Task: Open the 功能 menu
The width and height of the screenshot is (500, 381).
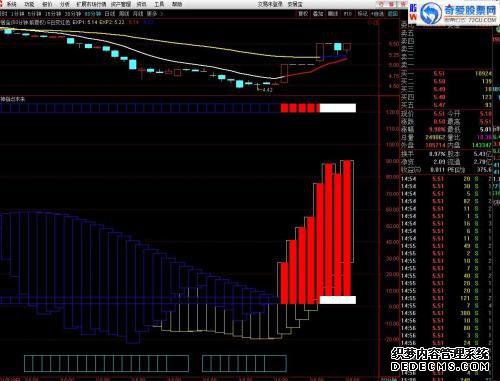Action: [29, 4]
